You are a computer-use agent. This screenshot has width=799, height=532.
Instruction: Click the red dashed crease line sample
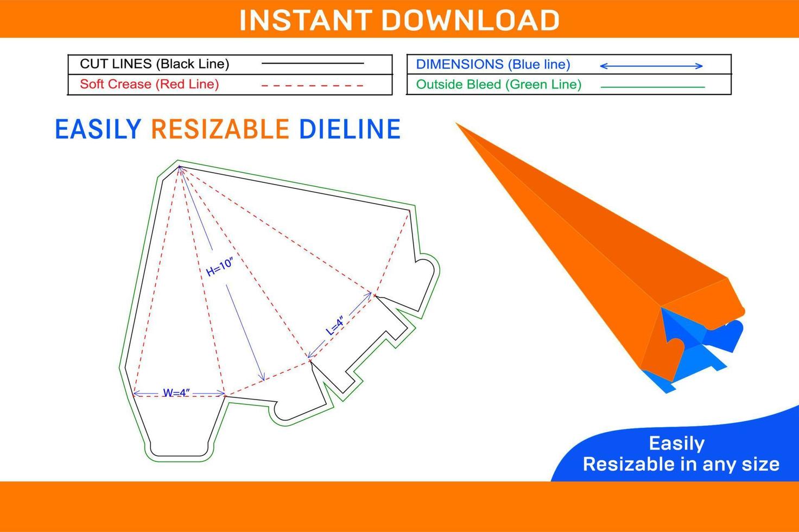click(313, 86)
